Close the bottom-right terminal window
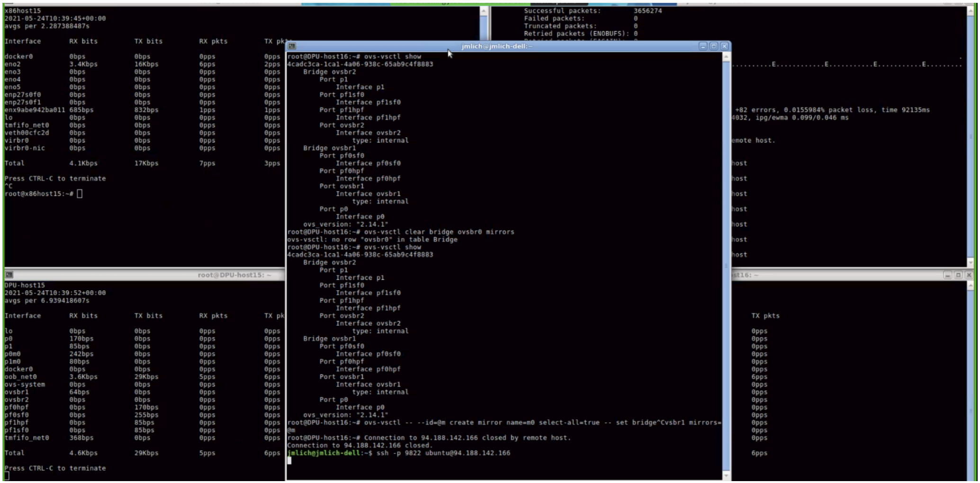Image resolution: width=980 pixels, height=483 pixels. [969, 275]
